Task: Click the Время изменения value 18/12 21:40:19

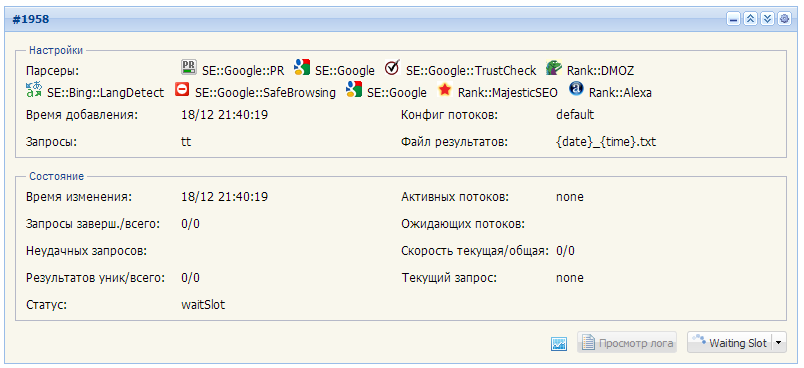Action: click(x=225, y=197)
